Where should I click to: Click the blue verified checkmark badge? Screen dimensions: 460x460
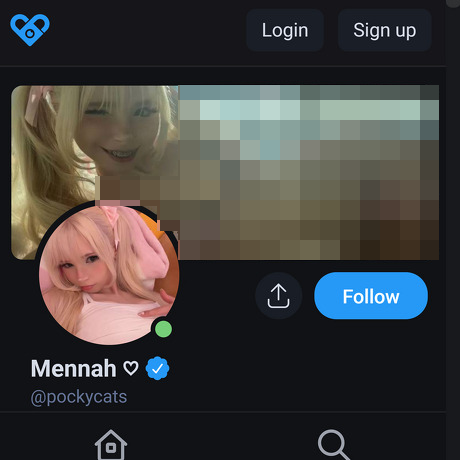pyautogui.click(x=157, y=368)
